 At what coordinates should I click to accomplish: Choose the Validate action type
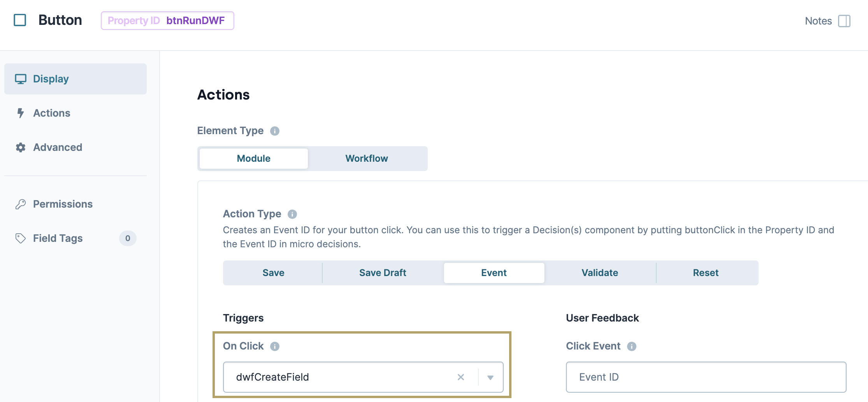[x=600, y=273]
